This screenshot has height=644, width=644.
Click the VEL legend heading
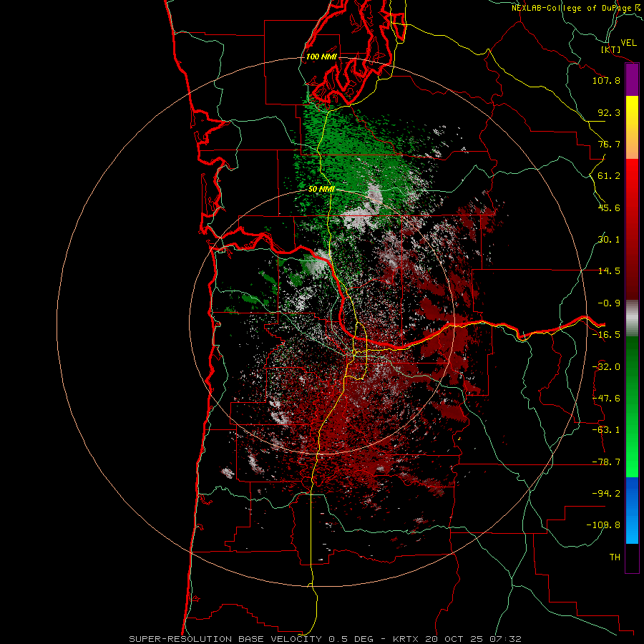pyautogui.click(x=628, y=43)
